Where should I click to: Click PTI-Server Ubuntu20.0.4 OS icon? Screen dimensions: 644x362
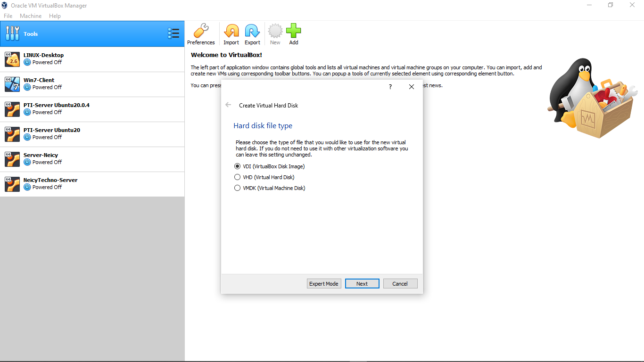click(x=12, y=109)
